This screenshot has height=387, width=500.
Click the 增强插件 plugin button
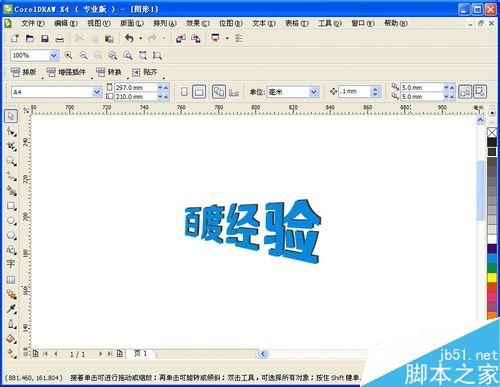pos(66,72)
